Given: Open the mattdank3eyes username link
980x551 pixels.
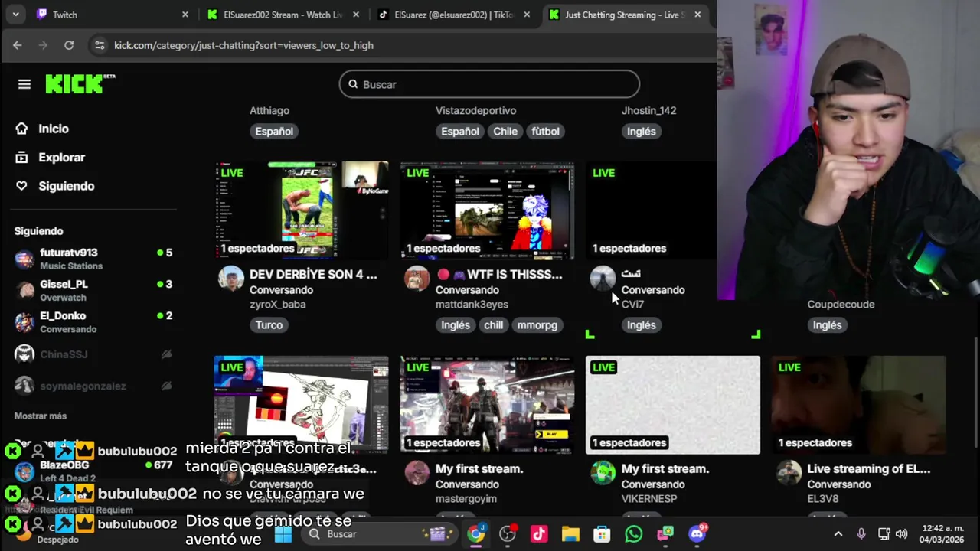Looking at the screenshot, I should (x=472, y=305).
